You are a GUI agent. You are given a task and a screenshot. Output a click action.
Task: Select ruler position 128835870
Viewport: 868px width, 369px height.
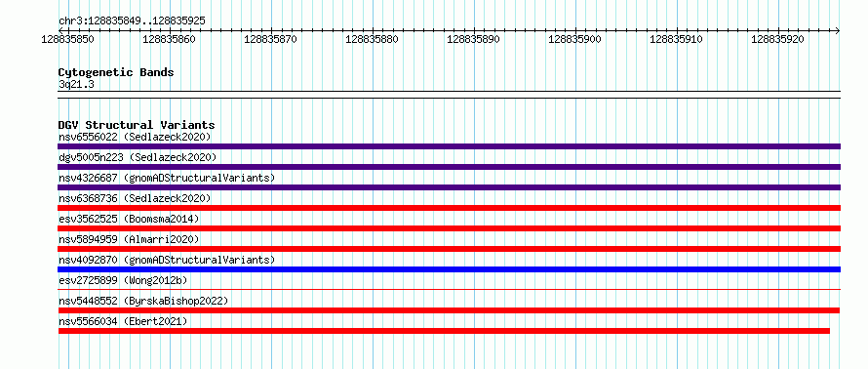[271, 39]
